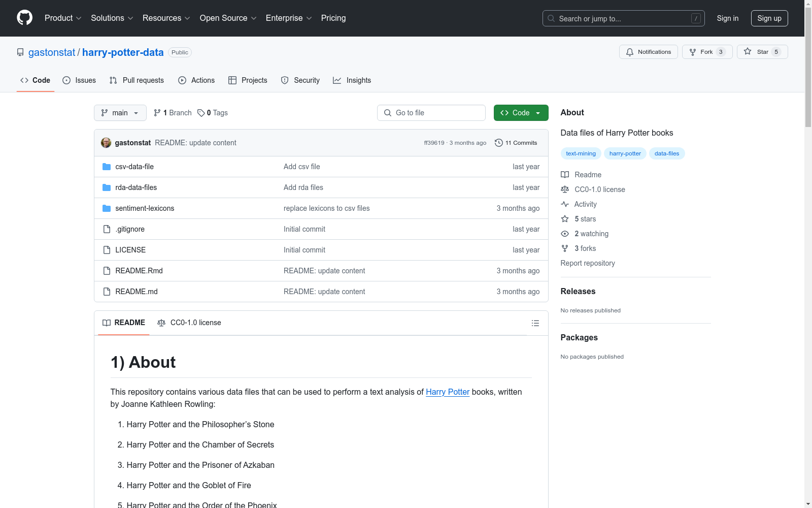Click the harry-potter topic tag
812x508 pixels.
point(625,153)
